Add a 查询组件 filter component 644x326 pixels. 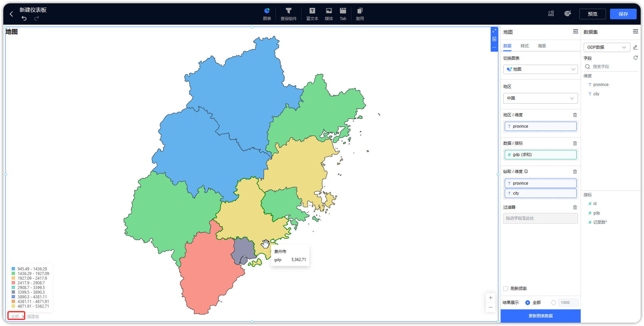click(289, 14)
